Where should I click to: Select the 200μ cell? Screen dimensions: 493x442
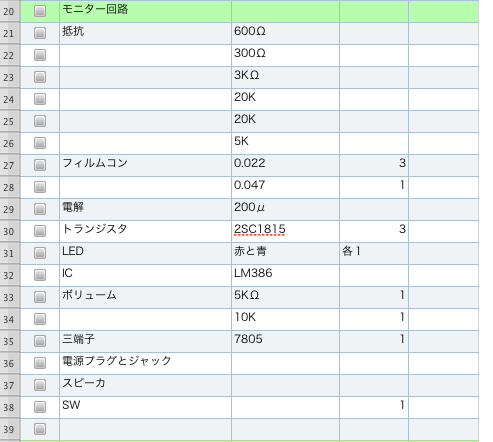click(285, 209)
